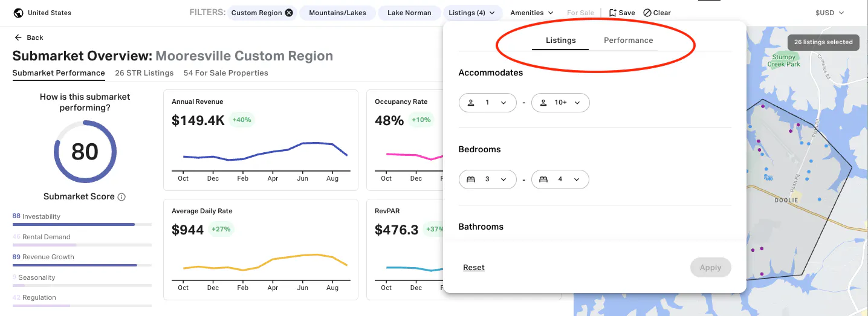This screenshot has height=316, width=868.
Task: Open the $USD currency dropdown
Action: (x=830, y=13)
